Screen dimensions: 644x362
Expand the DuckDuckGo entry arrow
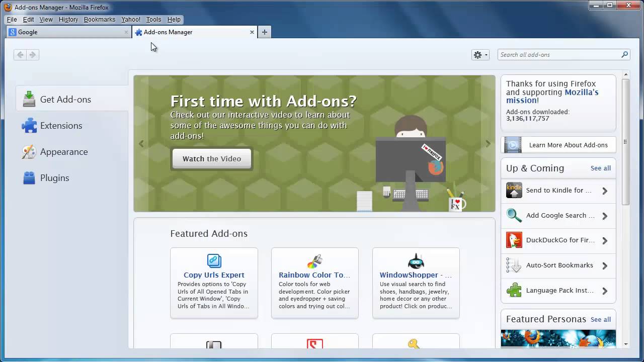605,241
